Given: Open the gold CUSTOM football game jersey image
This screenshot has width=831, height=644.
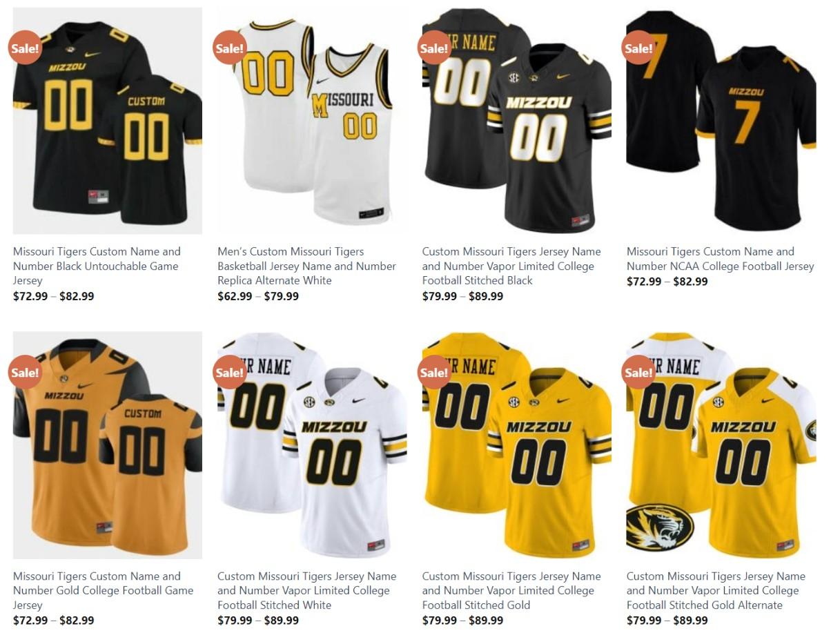Looking at the screenshot, I should coord(108,445).
